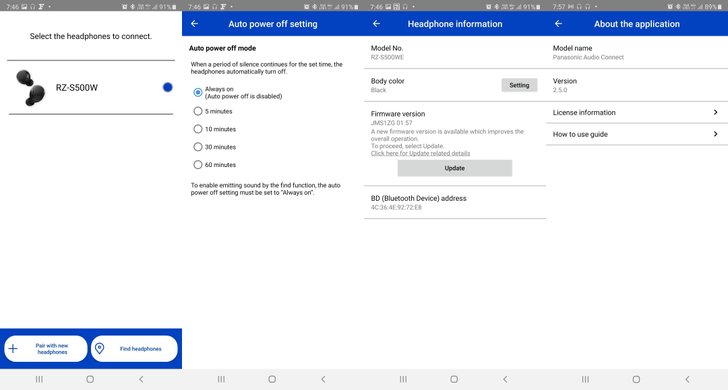Viewport: 728px width, 390px height.
Task: Tap home icon below Auto power off screen
Action: coord(272,379)
